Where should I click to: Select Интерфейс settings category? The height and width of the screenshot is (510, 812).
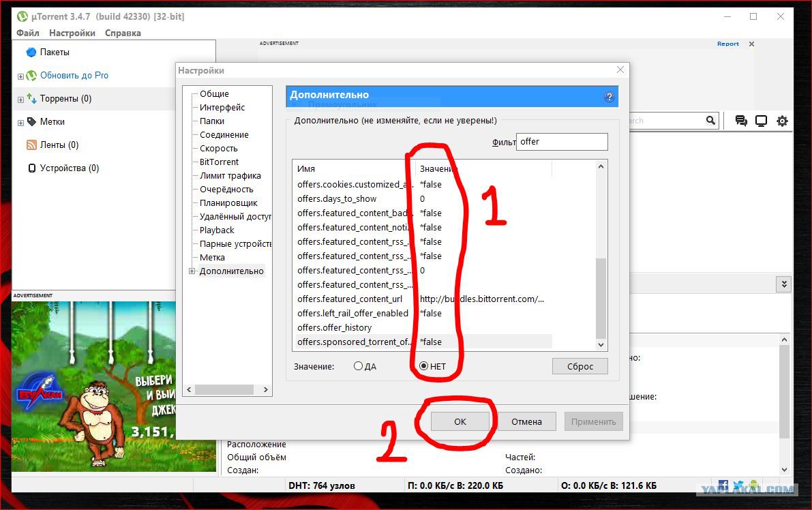222,107
